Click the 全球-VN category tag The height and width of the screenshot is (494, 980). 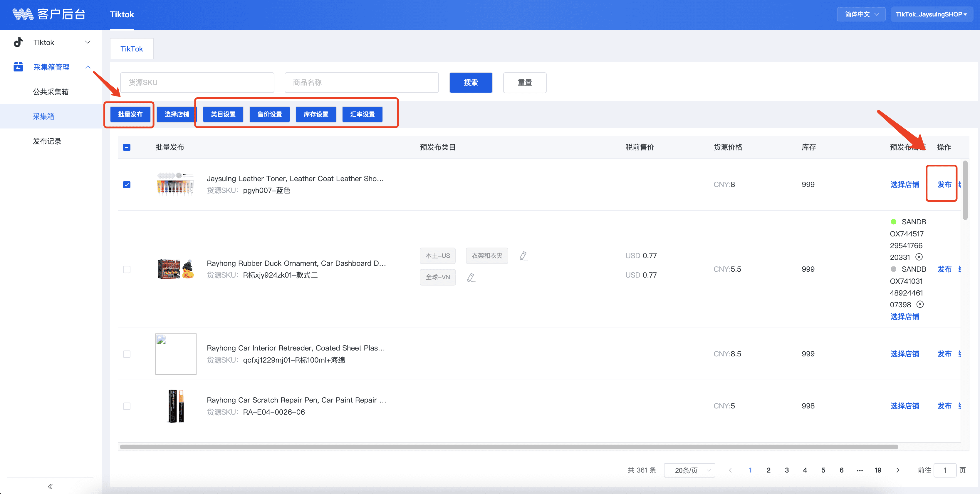(437, 277)
